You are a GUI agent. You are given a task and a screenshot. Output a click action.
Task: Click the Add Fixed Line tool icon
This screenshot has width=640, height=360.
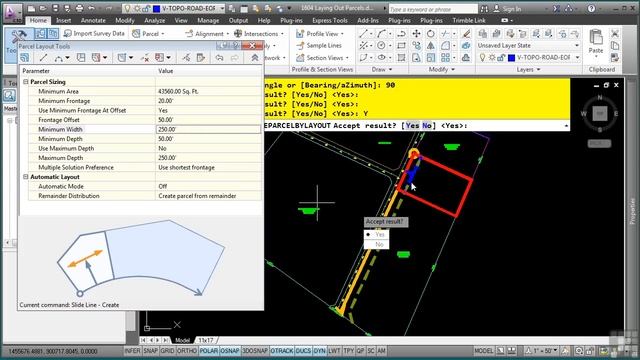(x=43, y=58)
